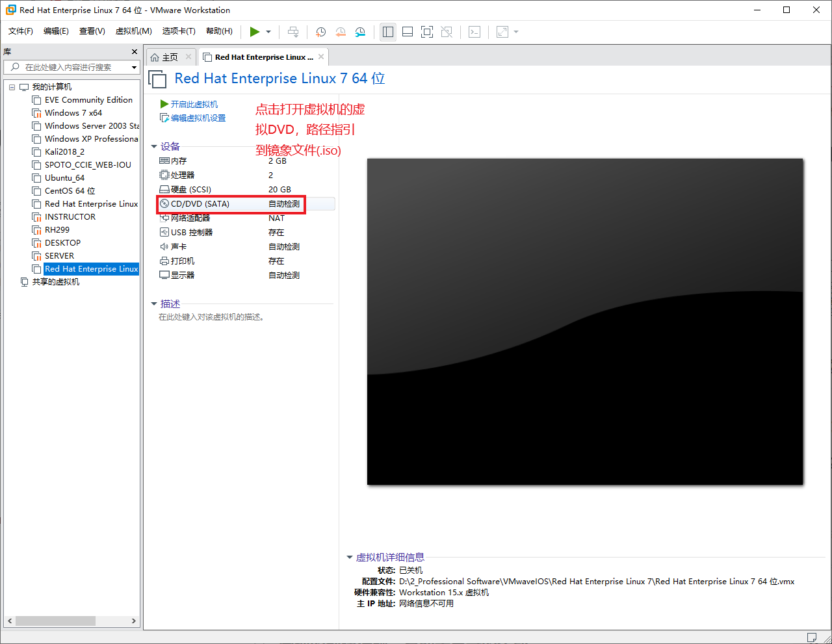
Task: Click the Unity mode toolbar icon
Action: [447, 32]
